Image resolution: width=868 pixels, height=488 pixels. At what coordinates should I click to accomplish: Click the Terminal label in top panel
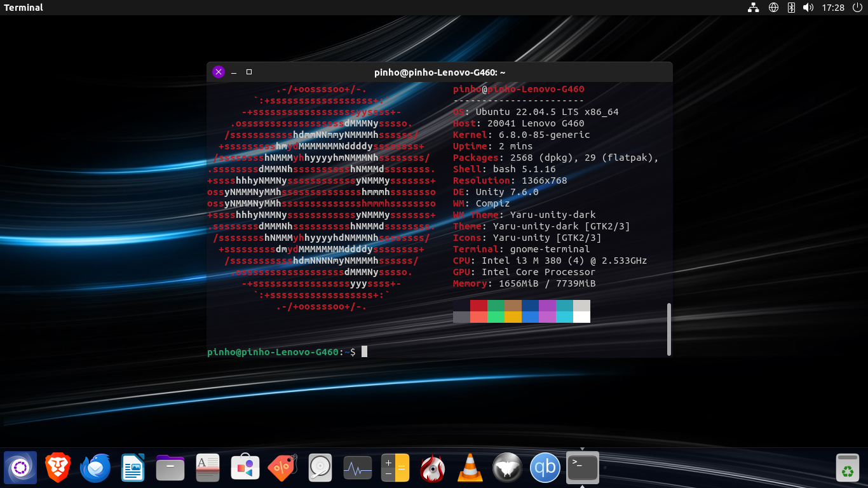[24, 8]
